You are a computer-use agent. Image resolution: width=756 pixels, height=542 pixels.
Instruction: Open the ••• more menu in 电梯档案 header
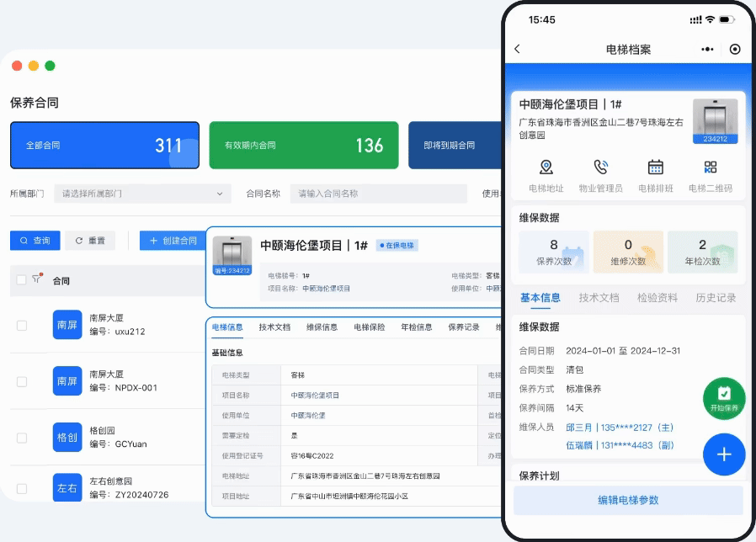[706, 49]
